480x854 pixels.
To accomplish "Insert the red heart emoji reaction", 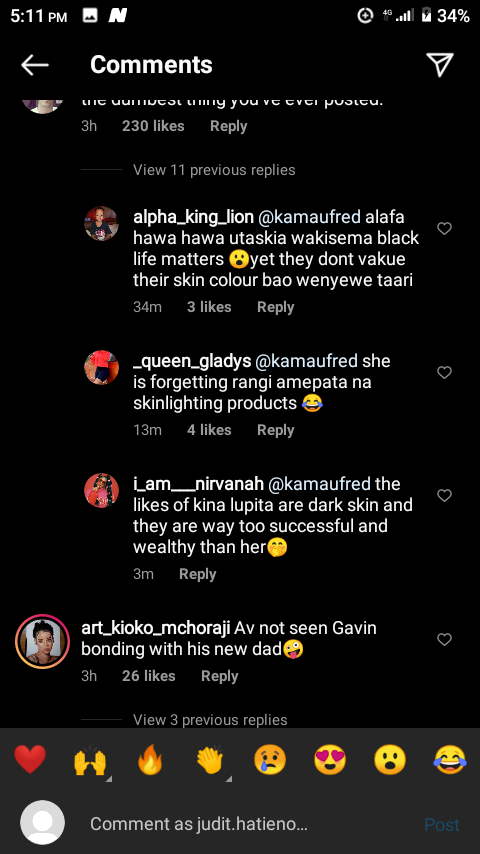I will point(30,760).
